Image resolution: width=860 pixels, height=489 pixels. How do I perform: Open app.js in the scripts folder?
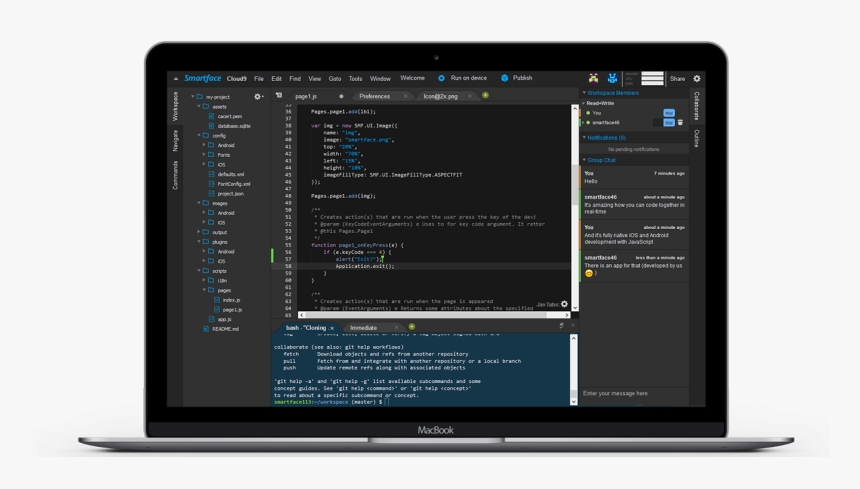pos(224,319)
